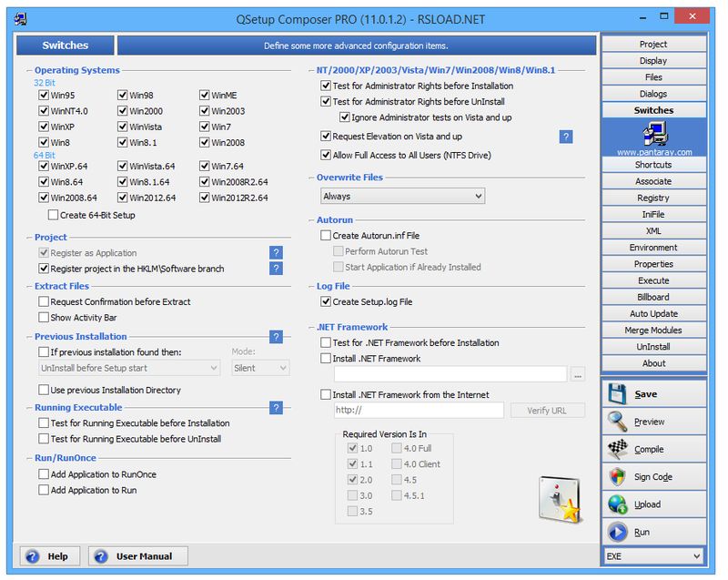Click the Sign Code shield icon
728x580 pixels.
point(618,477)
